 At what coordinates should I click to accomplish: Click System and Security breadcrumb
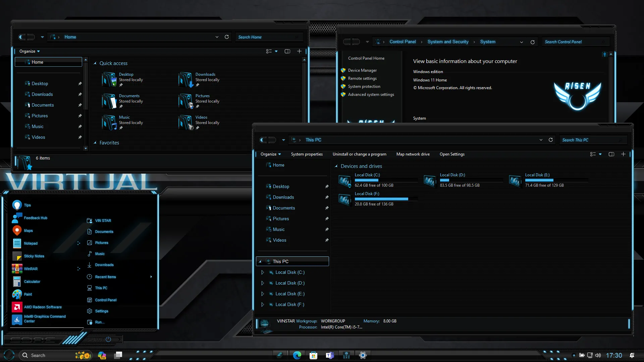coord(448,42)
